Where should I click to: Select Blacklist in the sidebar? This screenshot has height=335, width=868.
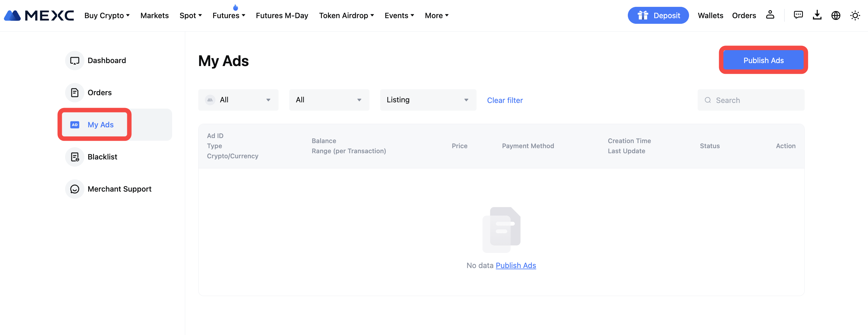[102, 157]
